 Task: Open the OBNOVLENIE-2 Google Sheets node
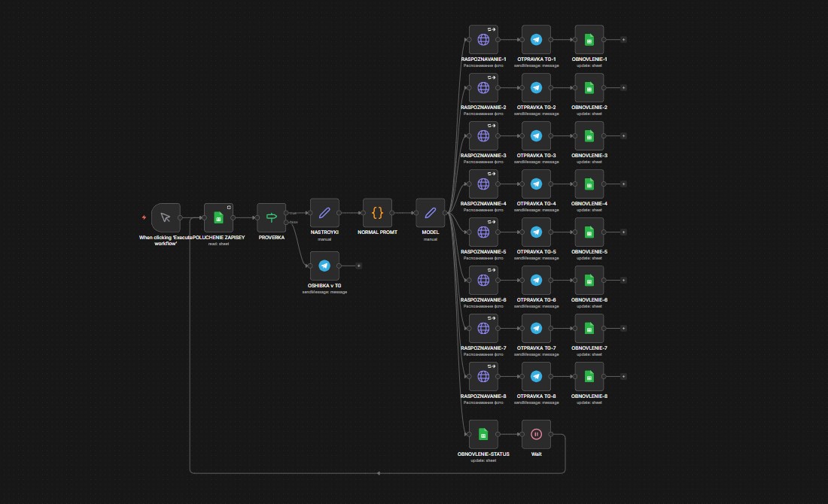point(589,88)
